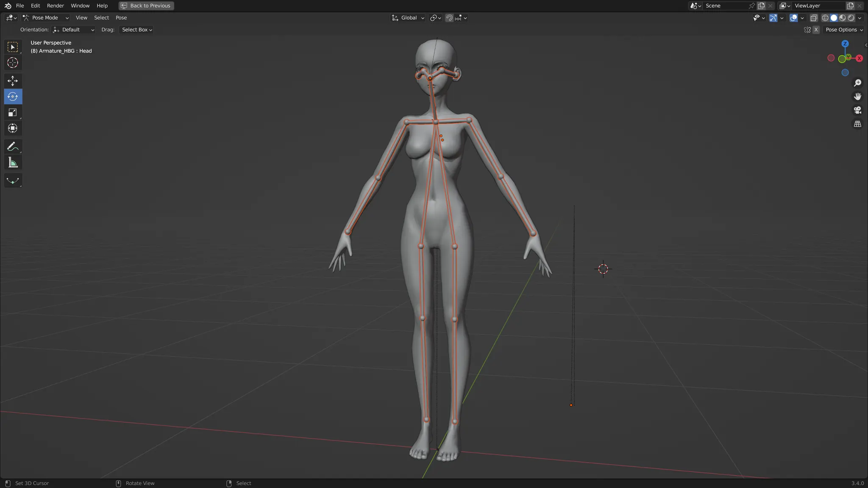Screen dimensions: 868x488
Task: Open the Pose menu
Action: click(x=121, y=18)
